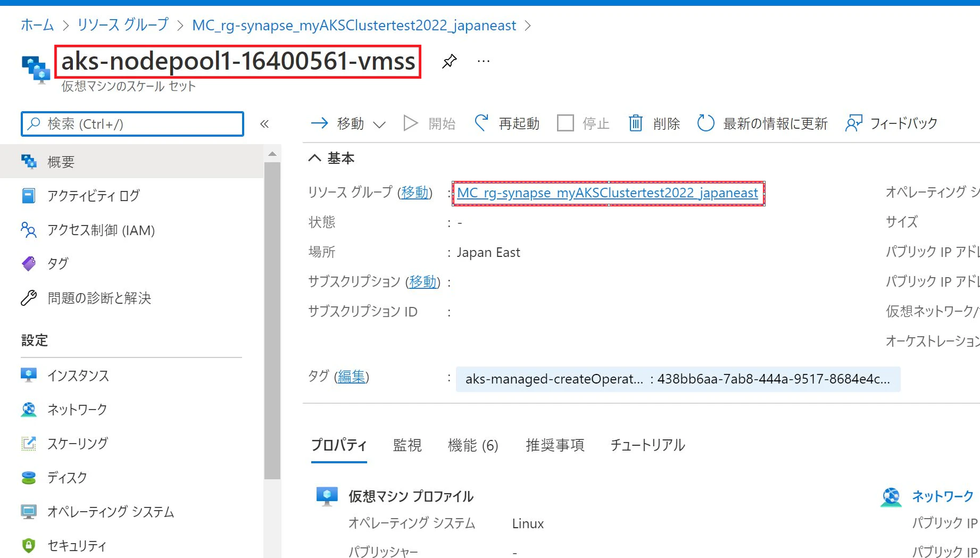This screenshot has width=980, height=558.
Task: Collapse the 基本 essentials section
Action: point(331,158)
